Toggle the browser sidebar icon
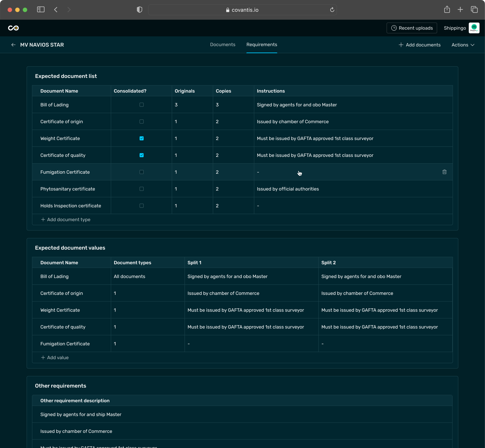 41,10
